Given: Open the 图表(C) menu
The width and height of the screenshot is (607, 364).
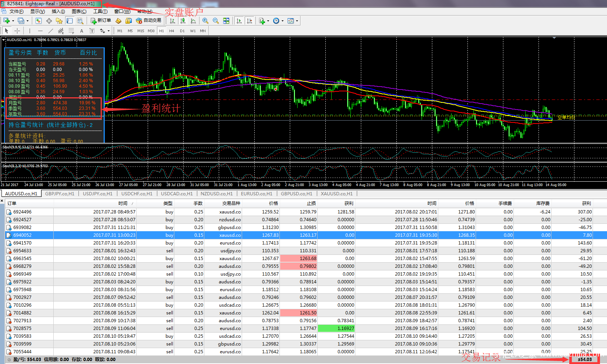Looking at the screenshot, I should click(79, 11).
